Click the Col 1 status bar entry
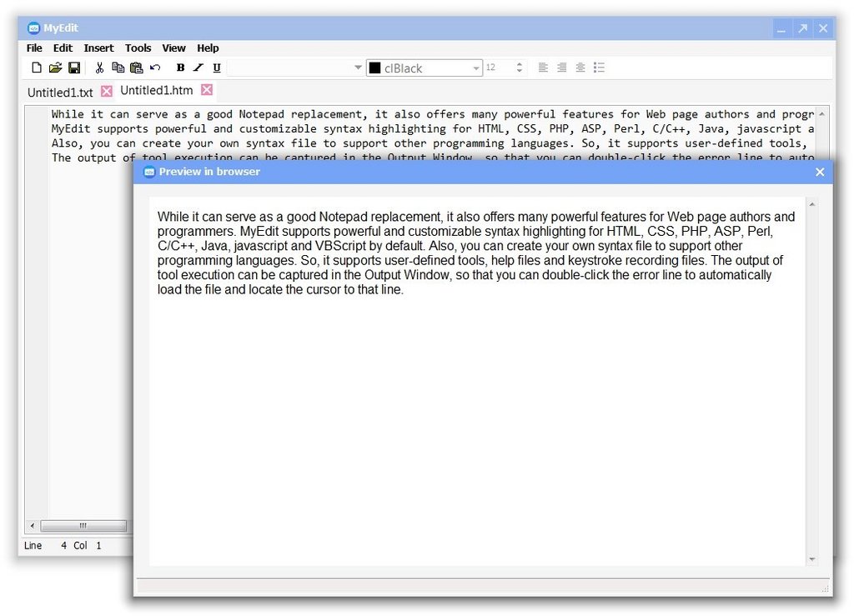Viewport: 854px width, 616px height. 88,545
